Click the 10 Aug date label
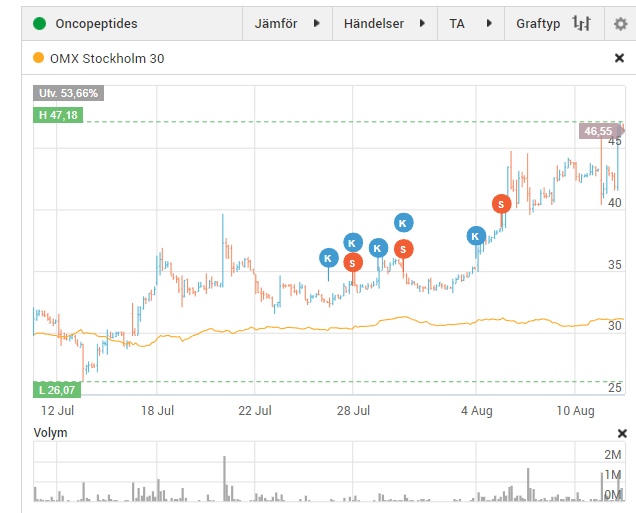The width and height of the screenshot is (636, 513). [x=575, y=411]
